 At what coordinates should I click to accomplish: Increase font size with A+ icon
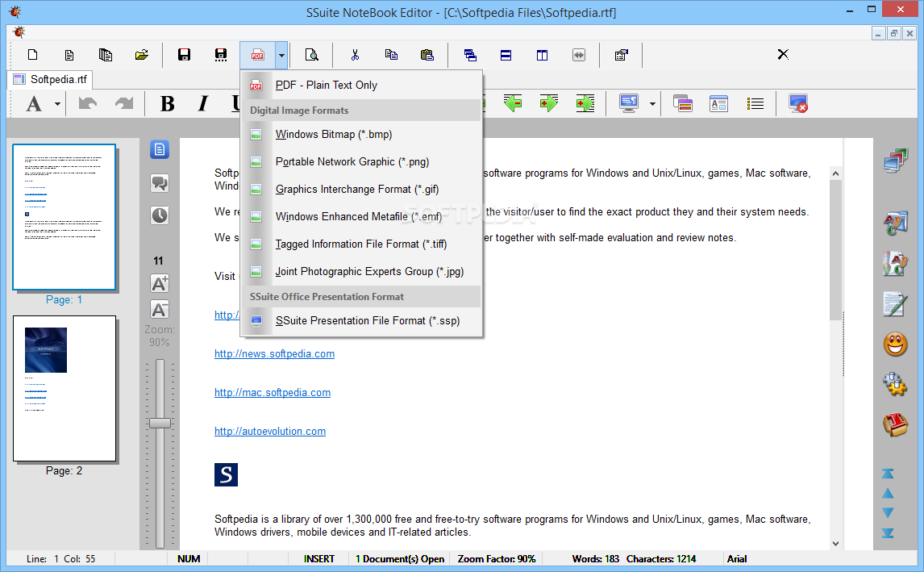pos(160,283)
